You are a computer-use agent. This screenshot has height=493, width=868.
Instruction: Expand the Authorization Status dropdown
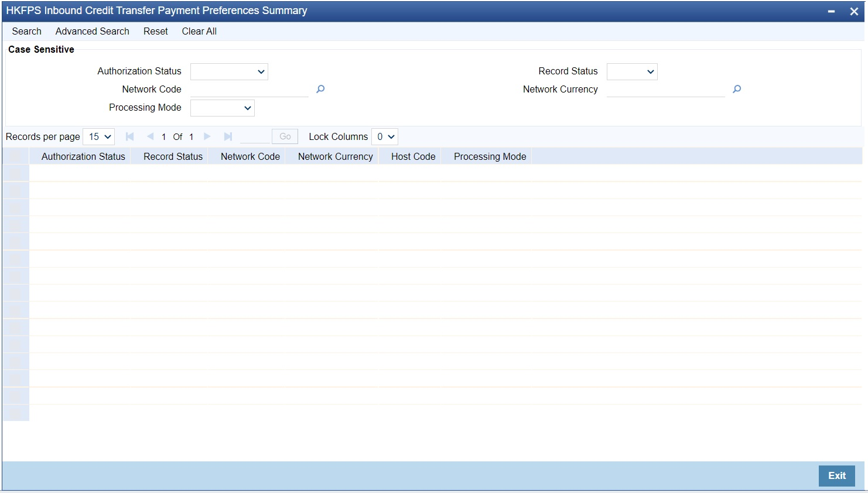tap(229, 71)
